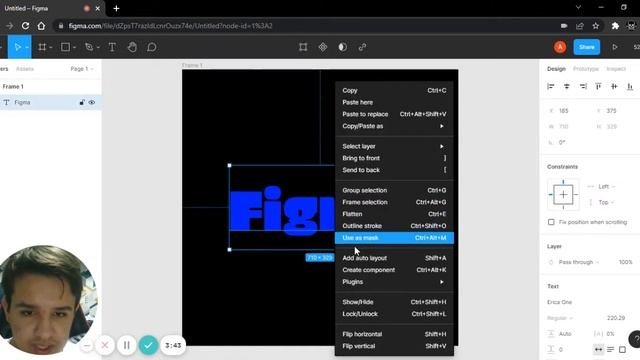Switch to Inspect tab
This screenshot has height=360, width=640.
616,69
